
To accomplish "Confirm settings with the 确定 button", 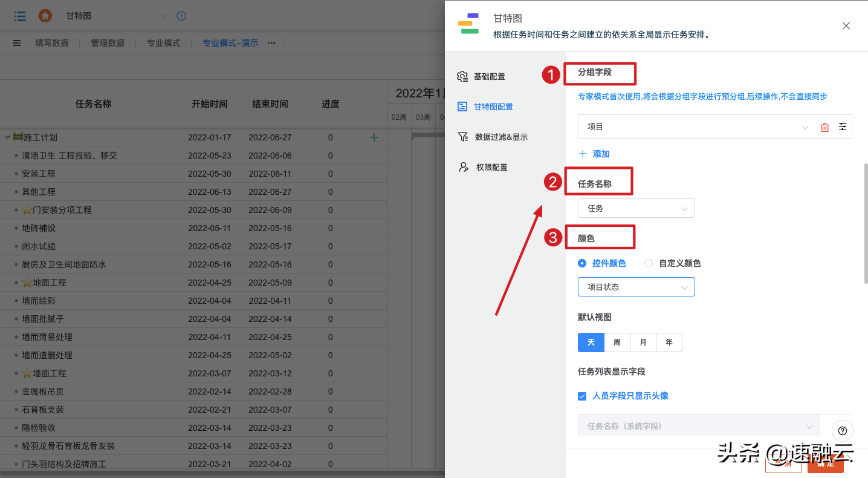I will point(825,464).
